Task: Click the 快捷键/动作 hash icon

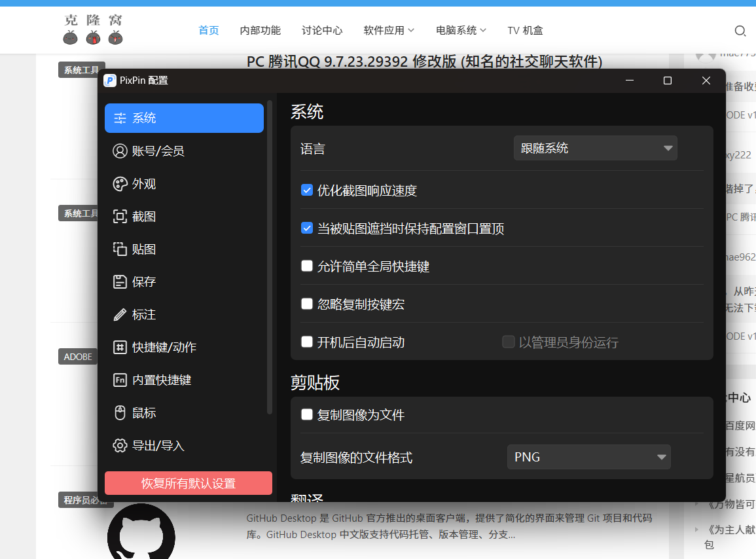Action: click(x=120, y=348)
